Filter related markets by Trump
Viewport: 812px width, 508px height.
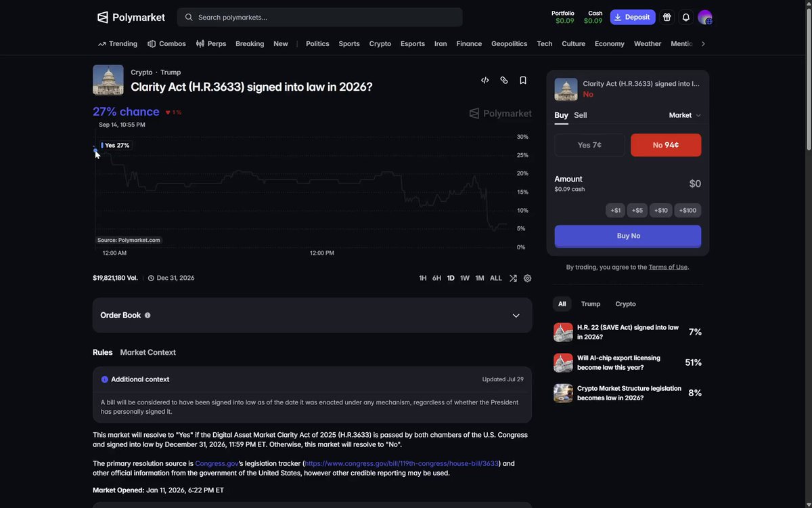[591, 304]
